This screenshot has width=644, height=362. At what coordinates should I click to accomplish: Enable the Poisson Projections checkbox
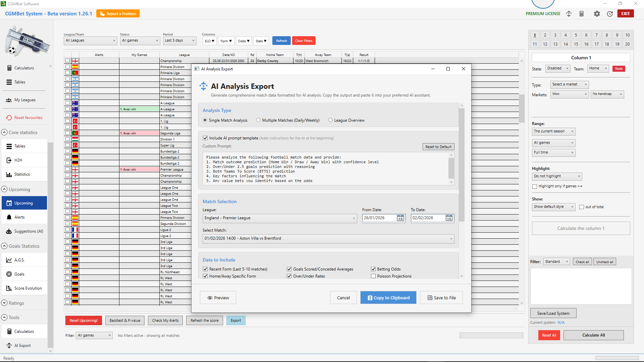point(373,276)
